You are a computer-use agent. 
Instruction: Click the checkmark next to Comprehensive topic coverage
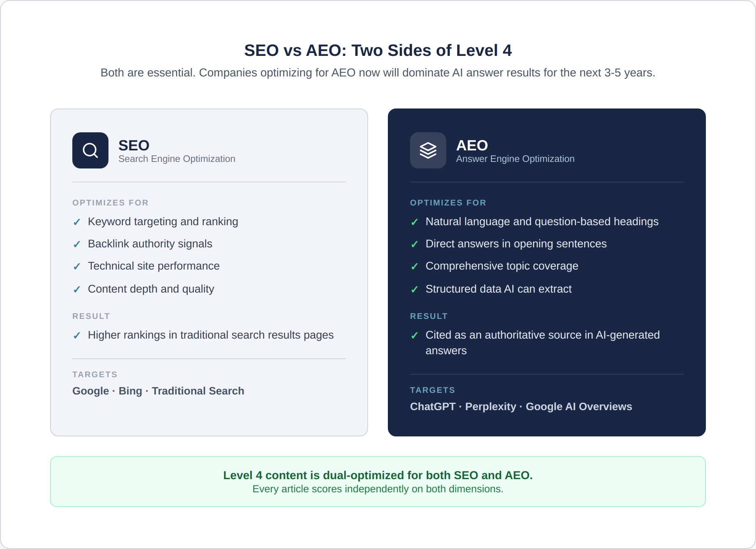click(415, 267)
